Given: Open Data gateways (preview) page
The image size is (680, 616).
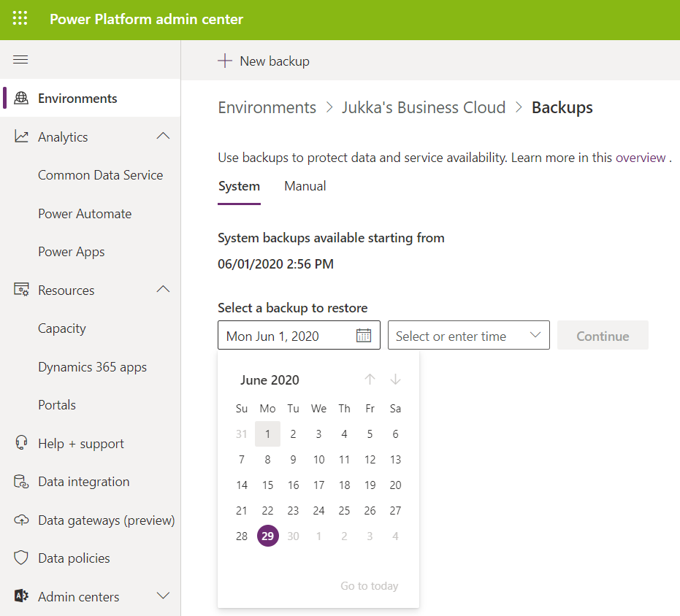Looking at the screenshot, I should click(x=106, y=520).
